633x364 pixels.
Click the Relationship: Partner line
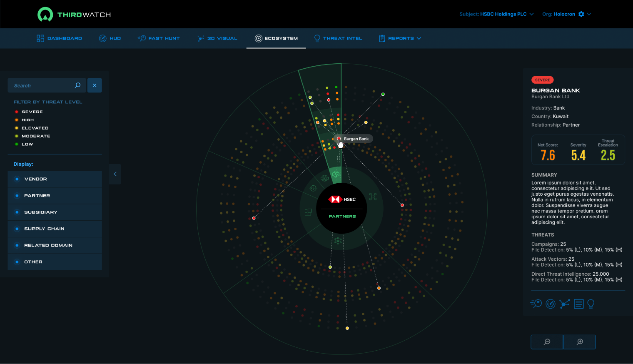556,125
